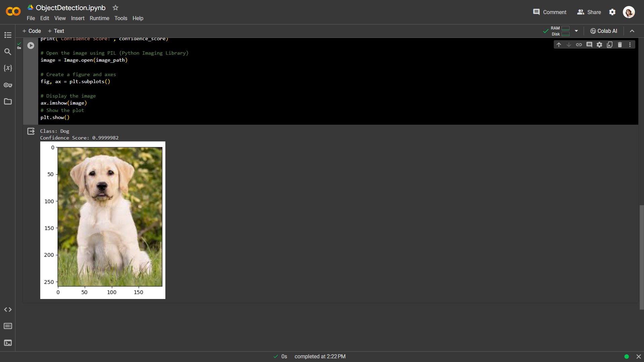
Task: Open the Secrets panel
Action: pyautogui.click(x=8, y=85)
